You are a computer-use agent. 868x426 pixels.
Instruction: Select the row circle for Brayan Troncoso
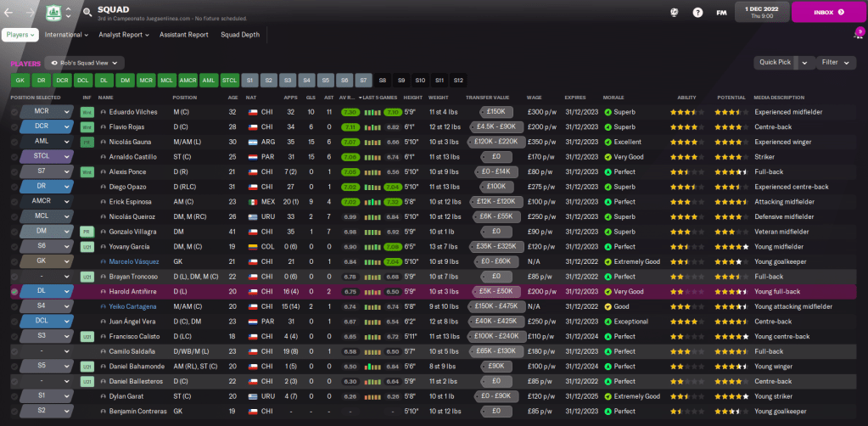click(14, 277)
